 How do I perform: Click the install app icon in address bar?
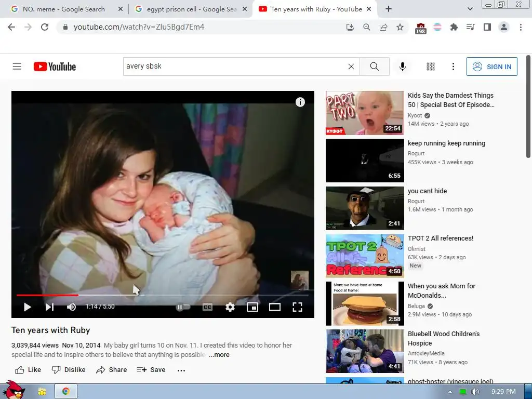[350, 27]
